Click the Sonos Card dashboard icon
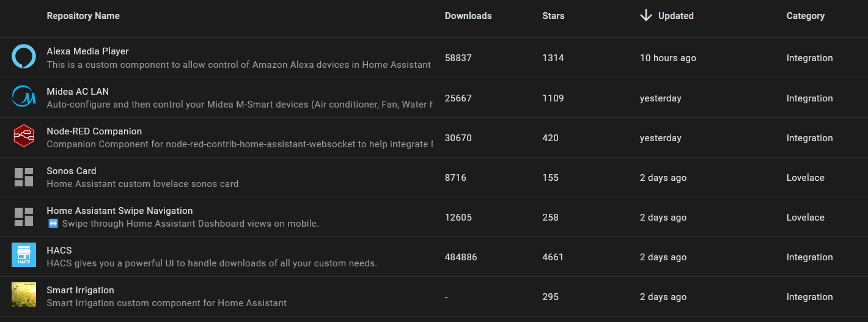868x322 pixels. 24,177
